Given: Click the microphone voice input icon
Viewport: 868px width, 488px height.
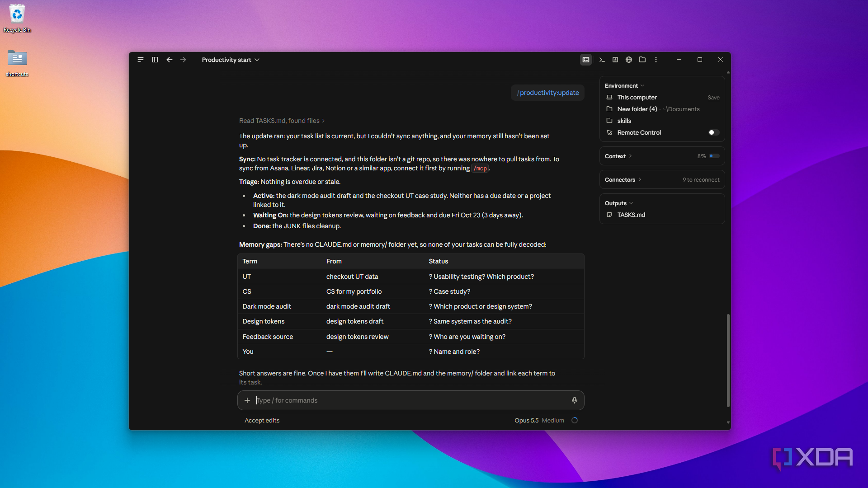Looking at the screenshot, I should click(575, 400).
